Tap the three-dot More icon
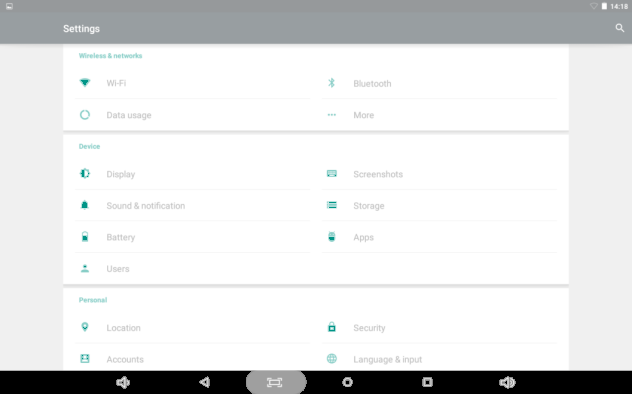 click(331, 115)
